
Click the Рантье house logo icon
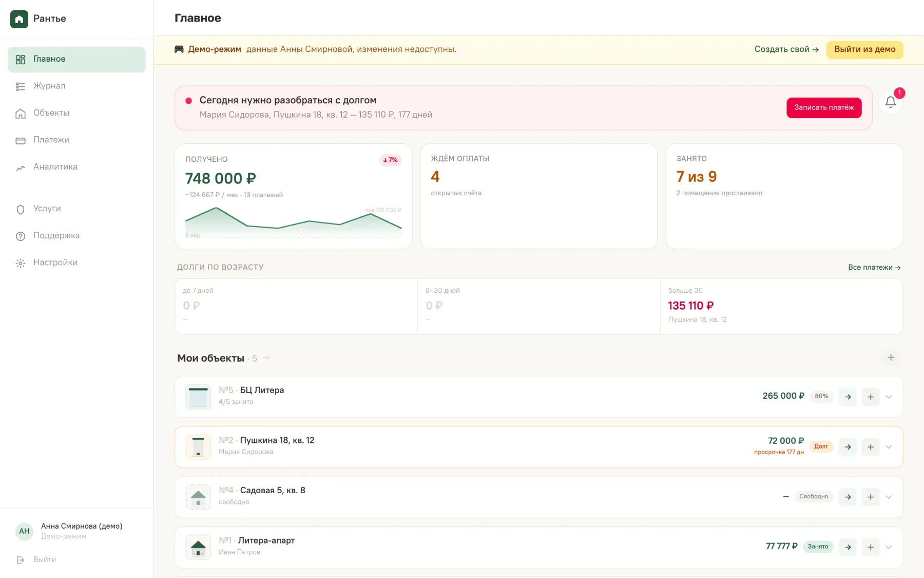19,19
